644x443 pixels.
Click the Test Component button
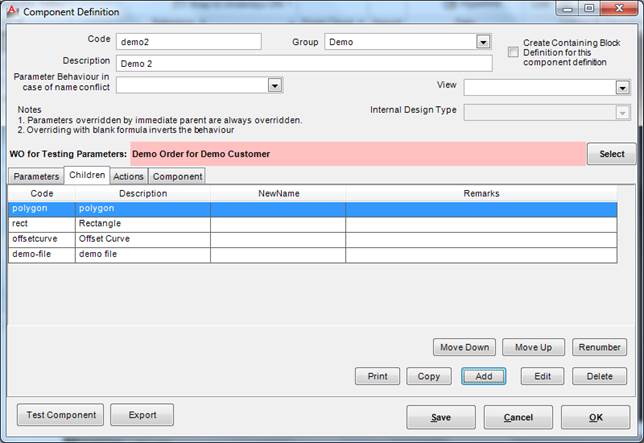[61, 415]
